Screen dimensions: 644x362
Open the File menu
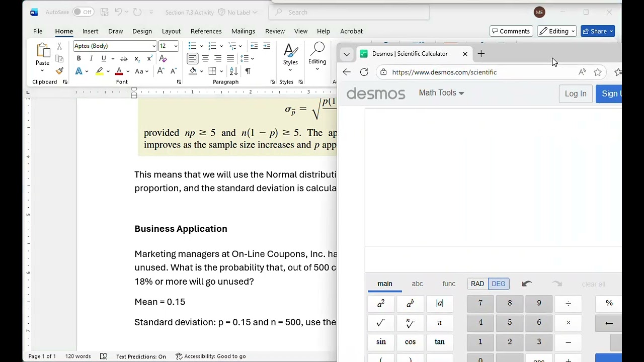(x=38, y=31)
